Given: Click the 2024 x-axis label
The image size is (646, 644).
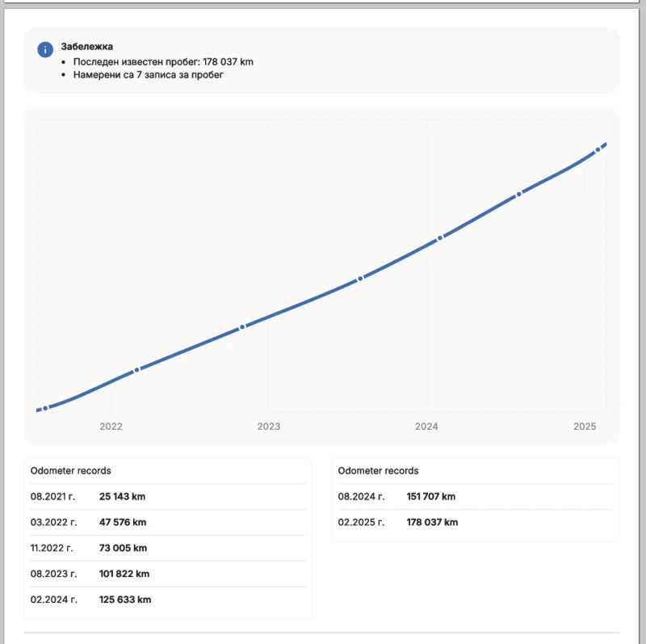Looking at the screenshot, I should (x=426, y=426).
